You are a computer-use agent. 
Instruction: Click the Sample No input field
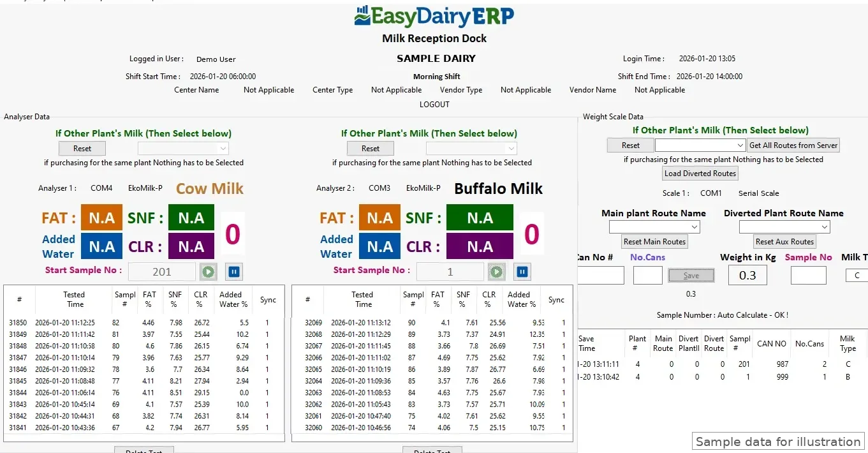coord(809,275)
